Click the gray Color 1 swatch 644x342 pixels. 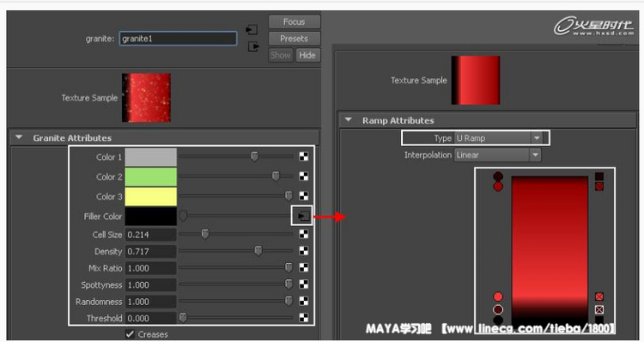pos(151,156)
